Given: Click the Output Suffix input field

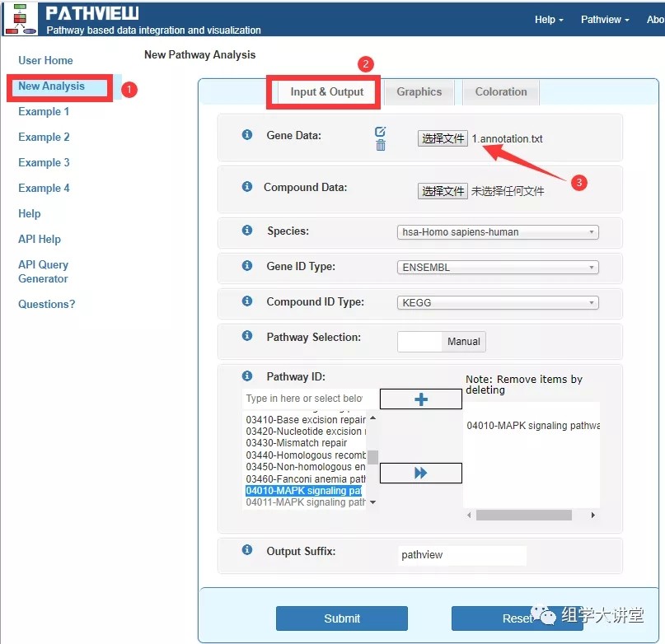Looking at the screenshot, I should coord(462,555).
